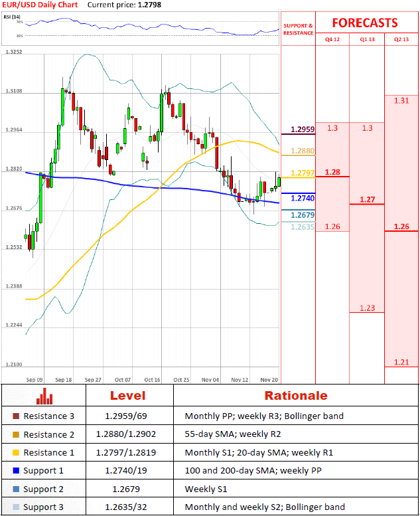420x516 pixels.
Task: Click the steel blue Support 2 color square
Action: 16,489
